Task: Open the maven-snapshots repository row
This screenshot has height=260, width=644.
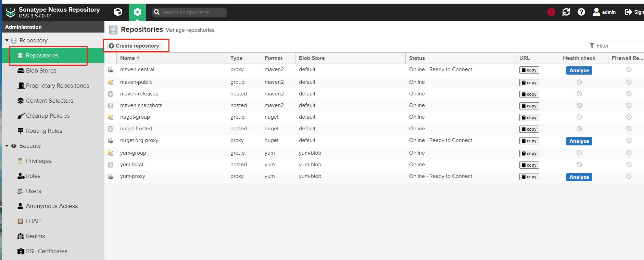Action: [374, 105]
